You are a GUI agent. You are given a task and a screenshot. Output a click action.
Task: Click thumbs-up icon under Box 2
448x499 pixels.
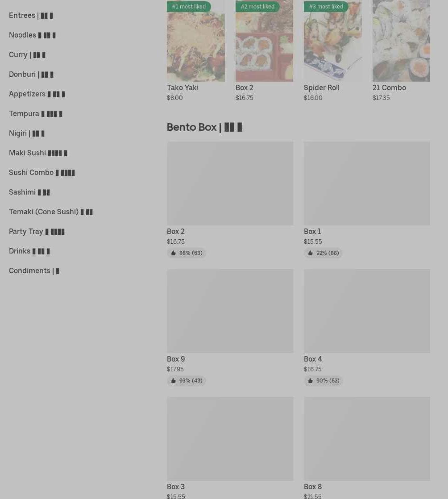173,253
